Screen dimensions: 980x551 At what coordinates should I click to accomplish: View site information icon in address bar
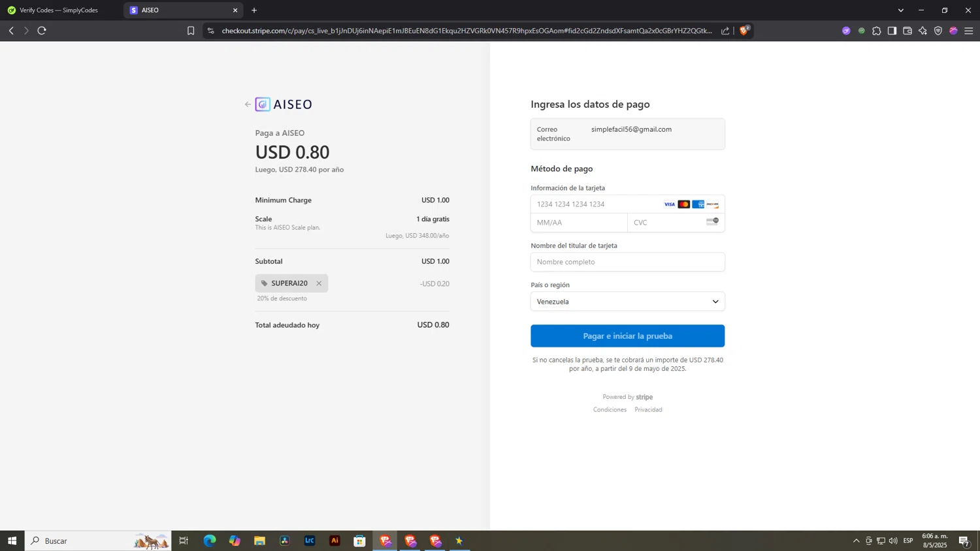[x=210, y=31]
